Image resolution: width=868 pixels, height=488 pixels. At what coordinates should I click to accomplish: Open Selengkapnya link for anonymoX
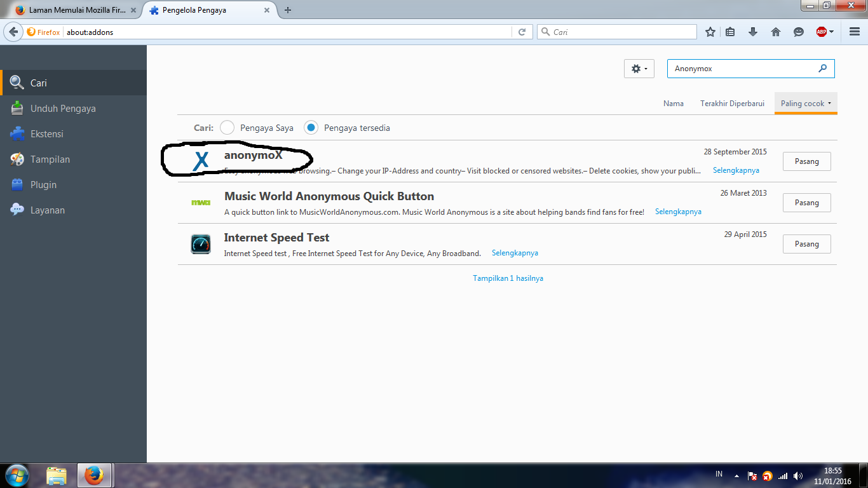click(736, 170)
